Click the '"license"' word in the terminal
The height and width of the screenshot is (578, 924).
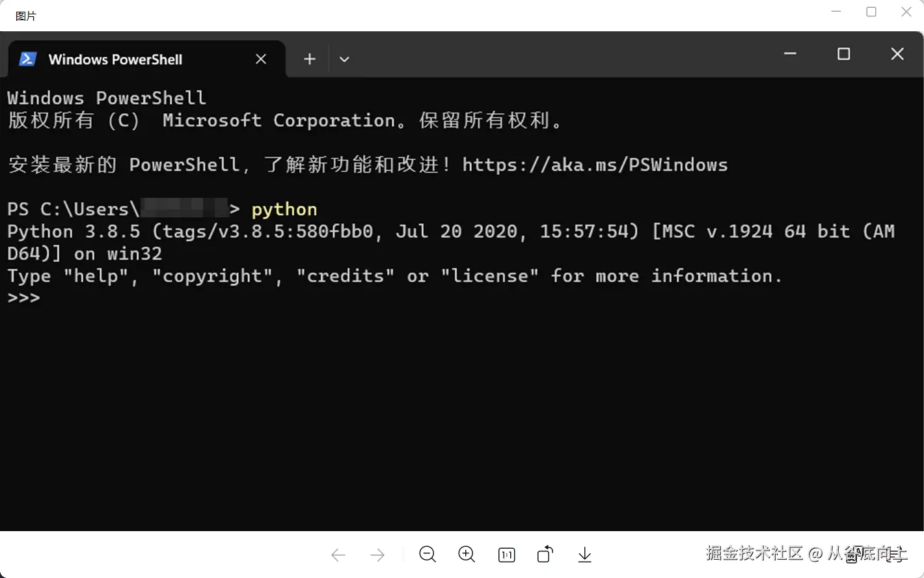pos(489,276)
